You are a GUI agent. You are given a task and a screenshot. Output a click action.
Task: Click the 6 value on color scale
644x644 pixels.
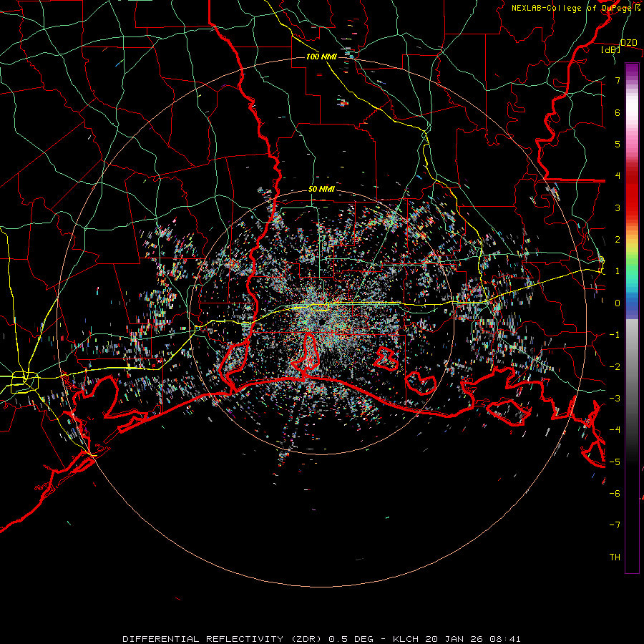tap(618, 112)
